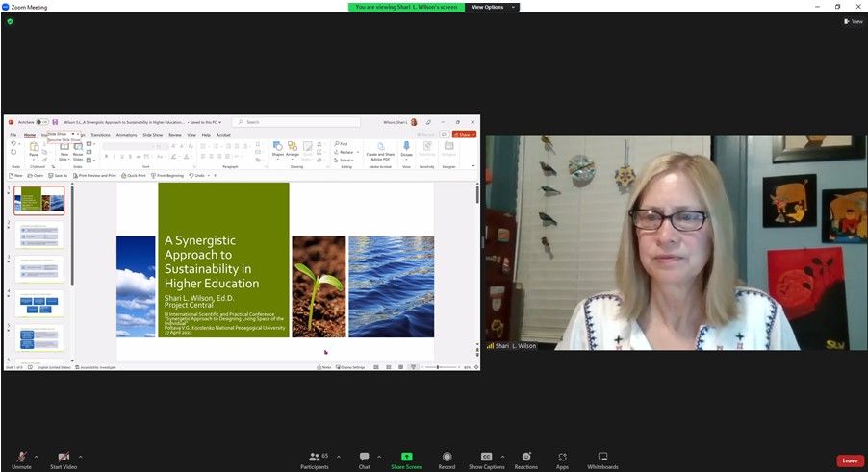Start recording with the Record icon
Screen dimensions: 868x472
447,457
